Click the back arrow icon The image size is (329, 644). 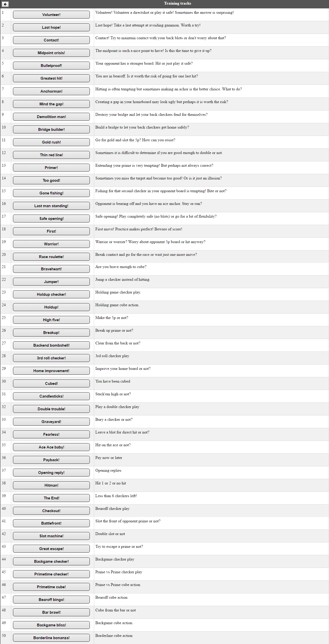[5, 4]
